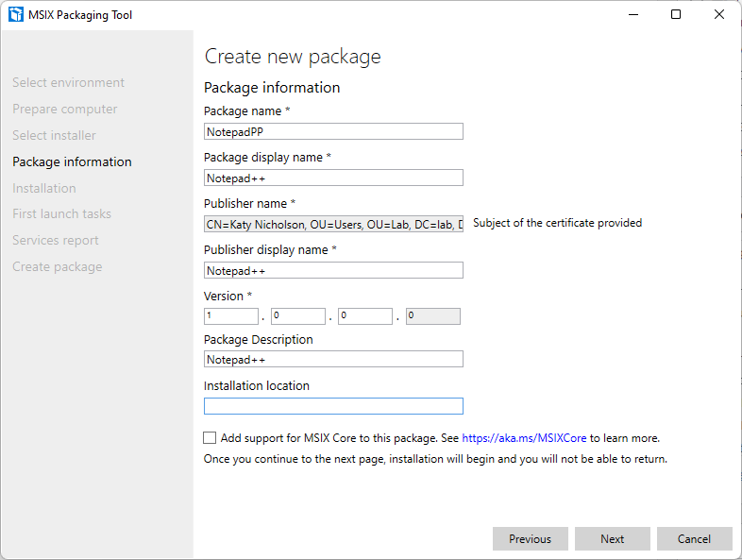Select the Publisher name field
The height and width of the screenshot is (560, 742).
point(333,224)
